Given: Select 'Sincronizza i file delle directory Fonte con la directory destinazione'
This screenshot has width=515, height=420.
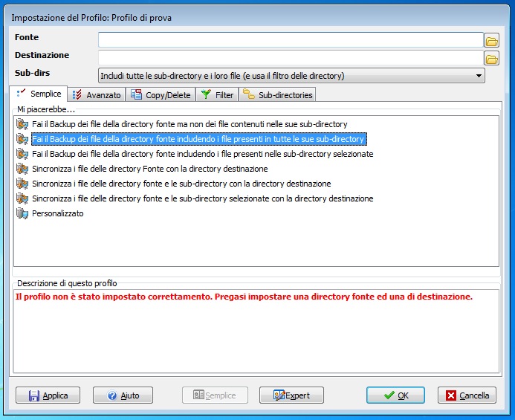Looking at the screenshot, I should [150, 169].
